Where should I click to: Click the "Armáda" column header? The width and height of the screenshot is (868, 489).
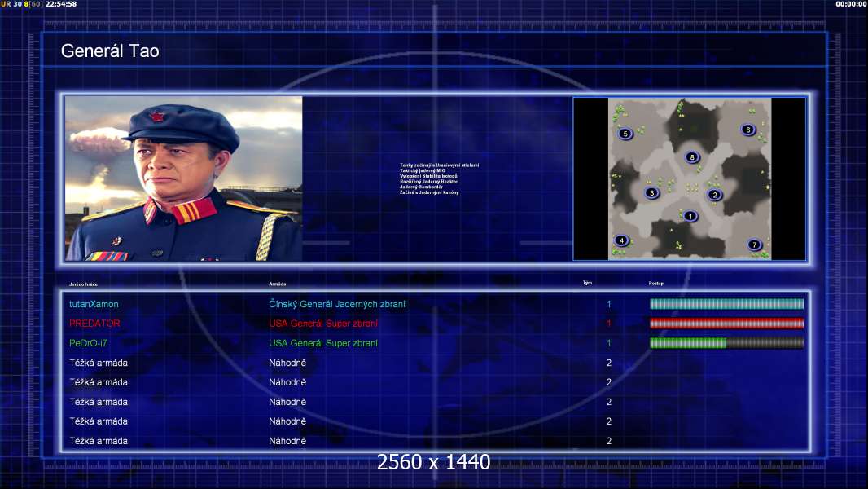coord(278,284)
